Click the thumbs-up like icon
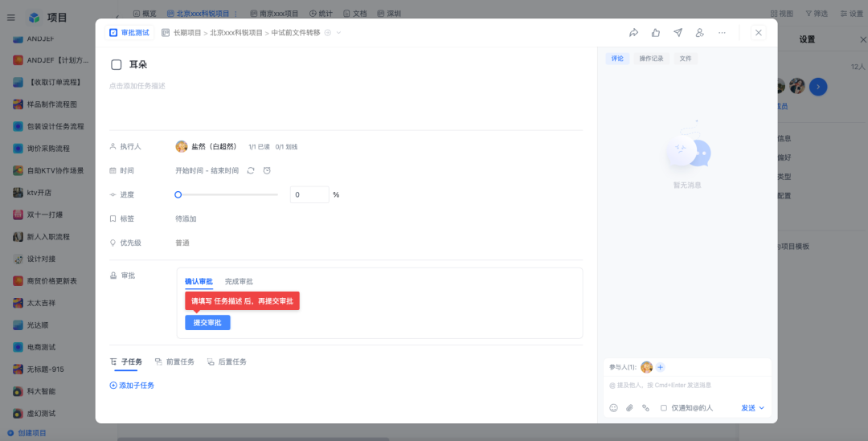Image resolution: width=868 pixels, height=441 pixels. coord(656,33)
